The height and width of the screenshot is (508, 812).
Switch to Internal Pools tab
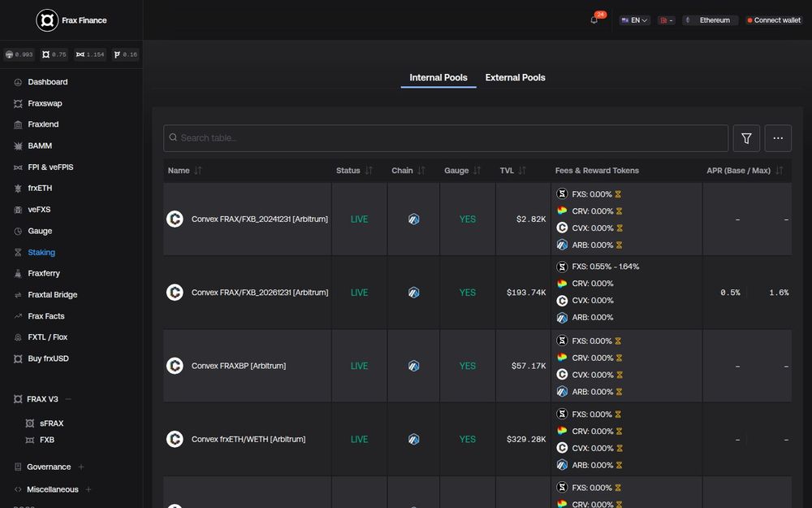438,78
